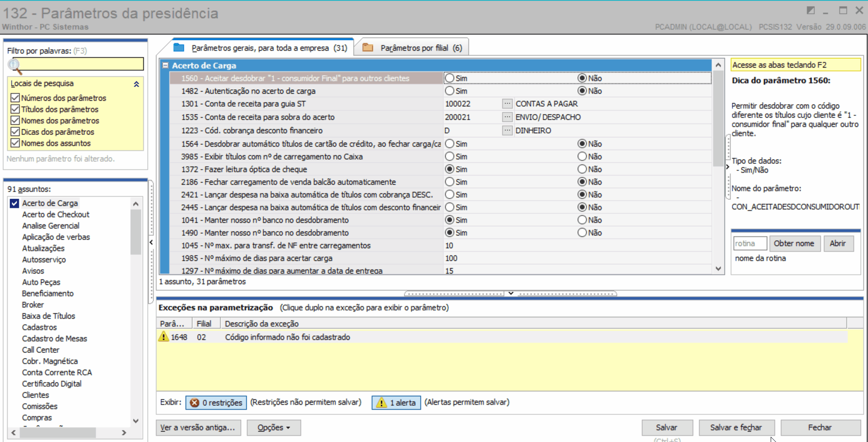Select Não for 1041 Manter nosso nº banco
Screen dimensions: 868x442
pyautogui.click(x=582, y=220)
